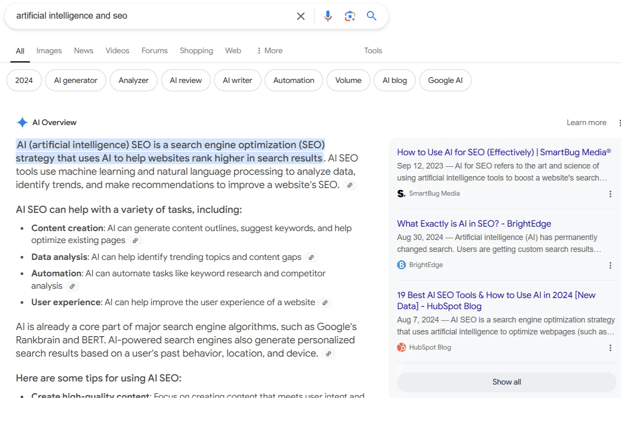Switch to the News tab
This screenshot has height=436, width=621.
tap(84, 51)
